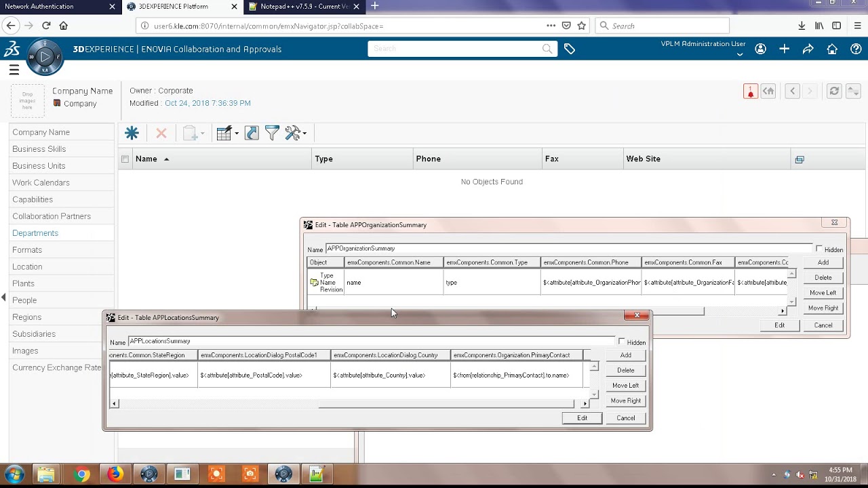
Task: Cancel the APPOrganizationSummary dialog
Action: [x=823, y=325]
